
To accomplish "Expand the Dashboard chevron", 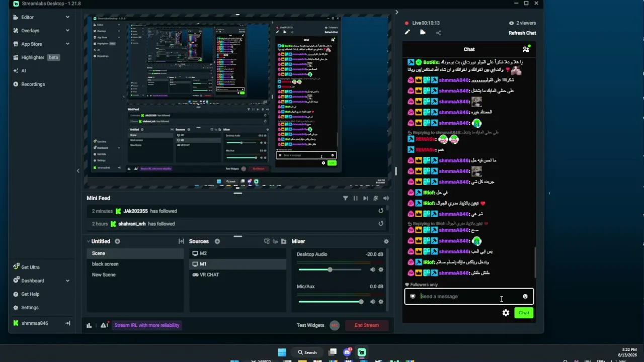I will pos(67,281).
